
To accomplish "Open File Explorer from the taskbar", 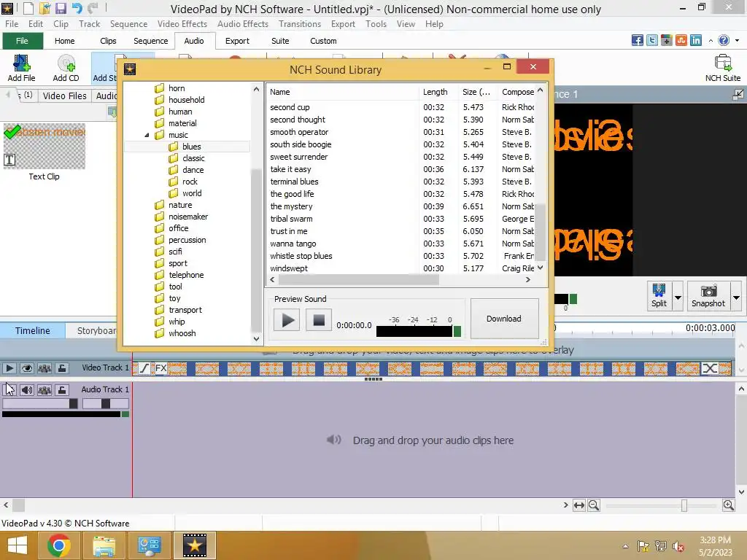I will tap(104, 545).
